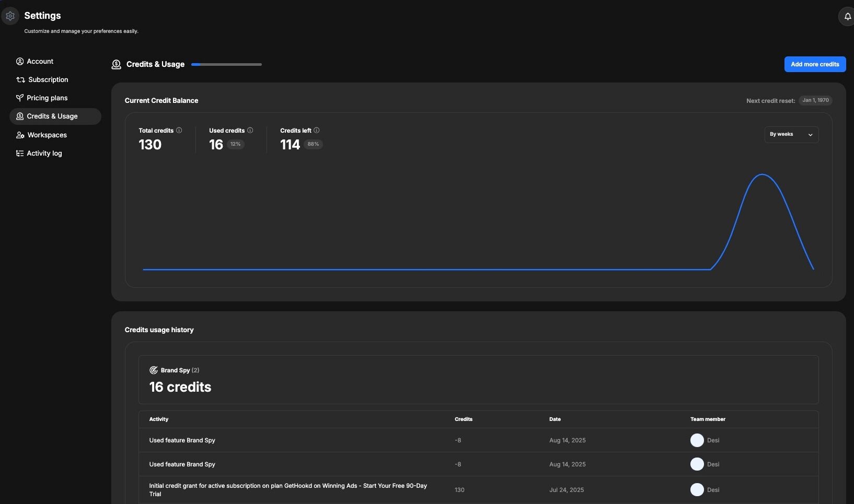Click the Jul 24, 2025 date cell
Image resolution: width=854 pixels, height=504 pixels.
(567, 490)
